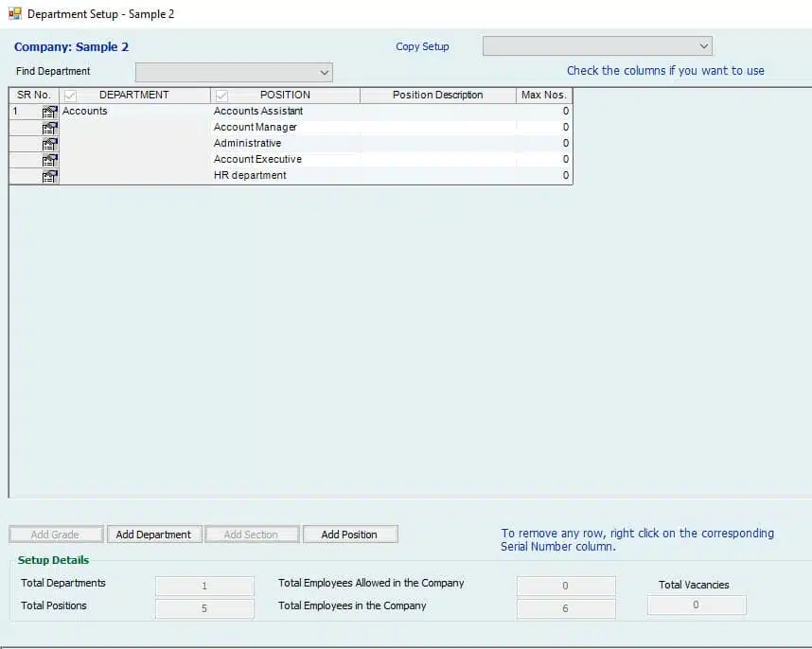Image resolution: width=812 pixels, height=649 pixels.
Task: Select the Accounts Assistant position cell
Action: tap(286, 112)
